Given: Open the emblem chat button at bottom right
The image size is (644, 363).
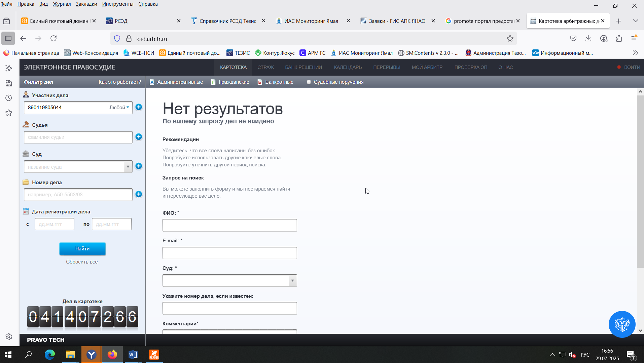Looking at the screenshot, I should pyautogui.click(x=622, y=324).
